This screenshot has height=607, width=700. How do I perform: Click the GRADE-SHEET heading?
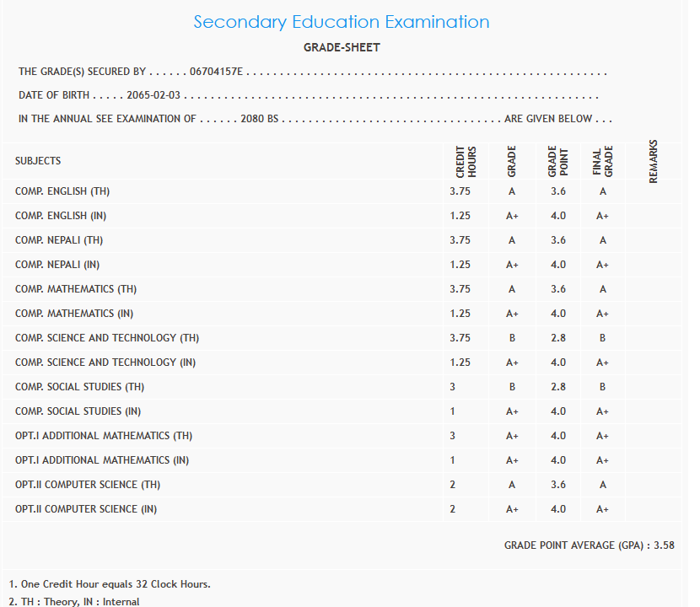click(342, 47)
